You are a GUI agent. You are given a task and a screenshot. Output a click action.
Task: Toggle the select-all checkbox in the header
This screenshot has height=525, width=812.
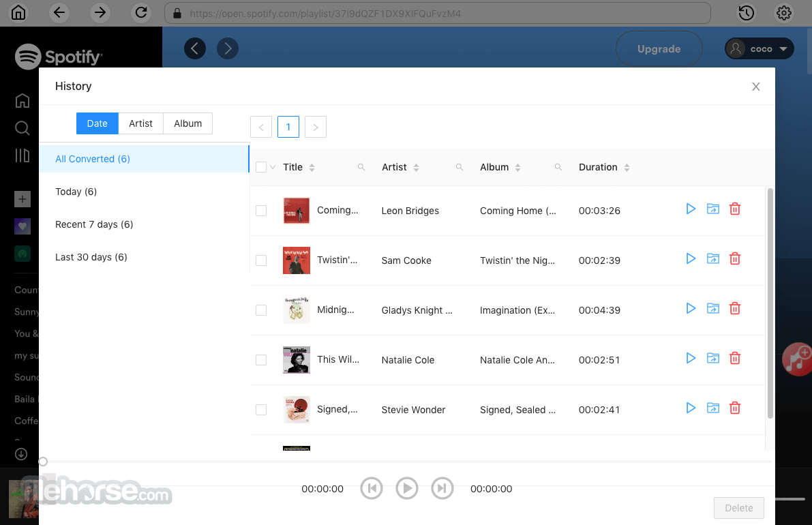click(x=261, y=167)
